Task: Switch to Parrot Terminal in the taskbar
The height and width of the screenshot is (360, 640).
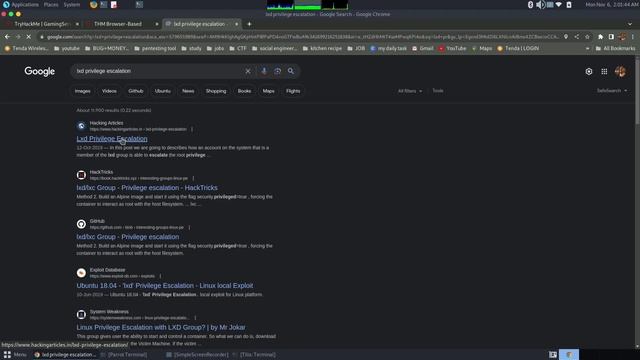Action: tap(124, 355)
